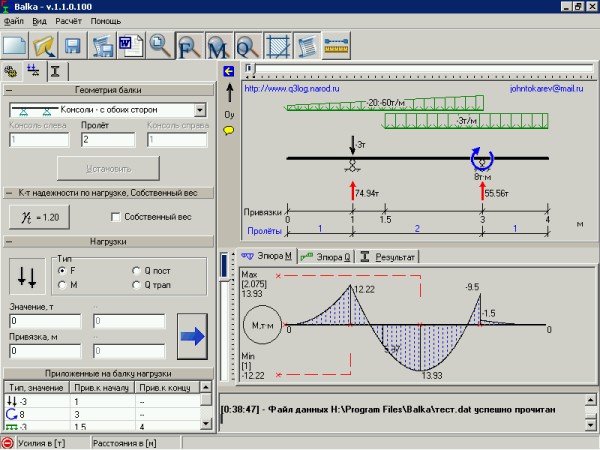This screenshot has height=450, width=600.
Task: Add load with the blue right arrow
Action: (192, 336)
